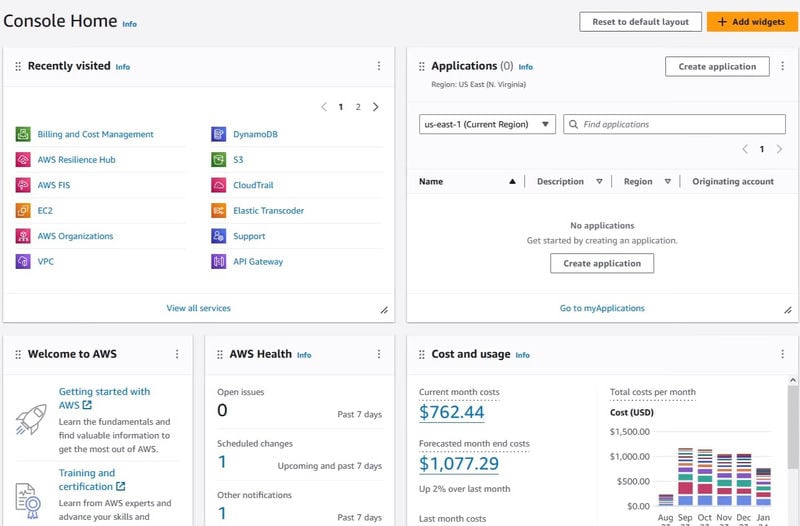Open Cost and usage widget options menu

(782, 354)
